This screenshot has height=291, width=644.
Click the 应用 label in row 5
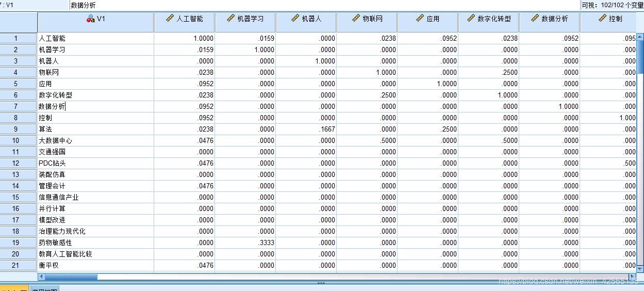point(45,84)
